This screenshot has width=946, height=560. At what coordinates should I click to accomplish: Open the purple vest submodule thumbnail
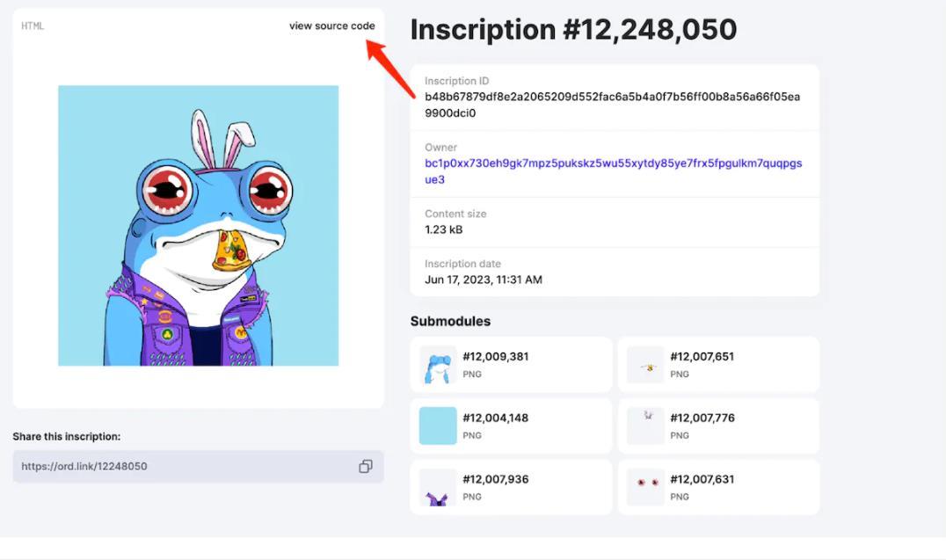(438, 487)
